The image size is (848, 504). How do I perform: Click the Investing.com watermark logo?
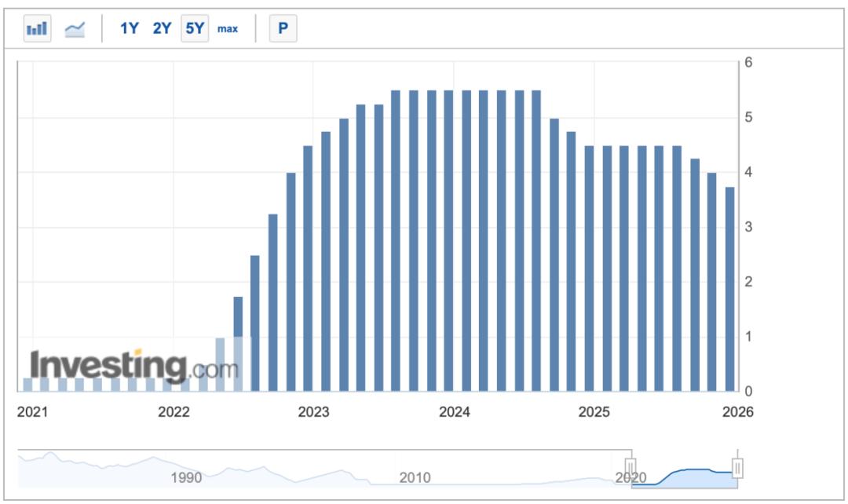[x=130, y=367]
